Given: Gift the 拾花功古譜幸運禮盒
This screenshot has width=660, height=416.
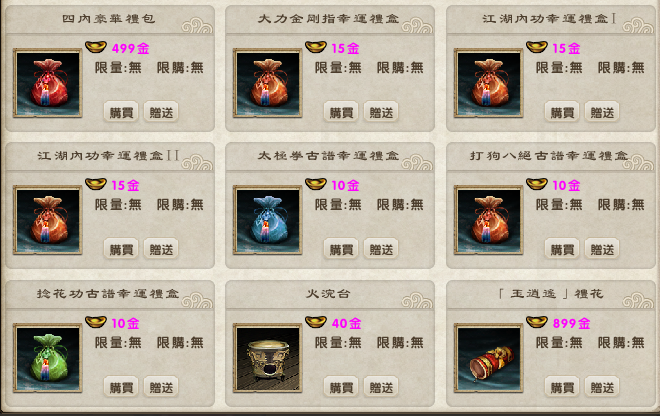Looking at the screenshot, I should (161, 387).
